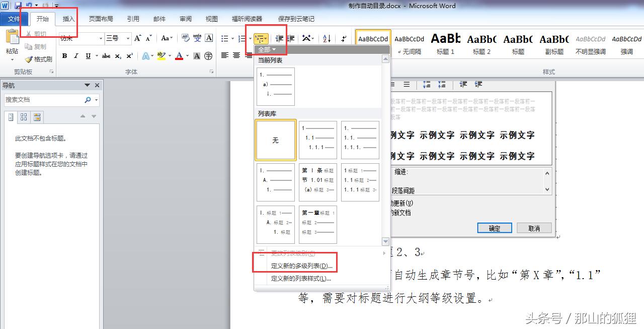Apply italic formatting
The width and height of the screenshot is (644, 329).
pyautogui.click(x=75, y=56)
